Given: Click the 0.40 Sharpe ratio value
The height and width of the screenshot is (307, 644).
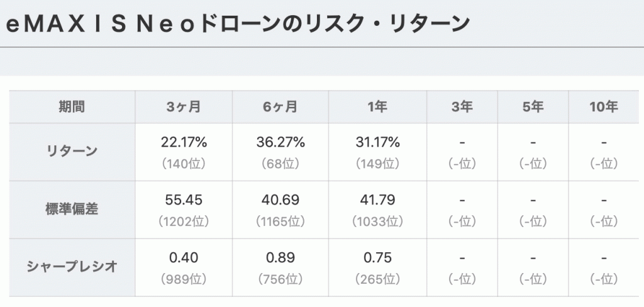Looking at the screenshot, I should pyautogui.click(x=184, y=258).
